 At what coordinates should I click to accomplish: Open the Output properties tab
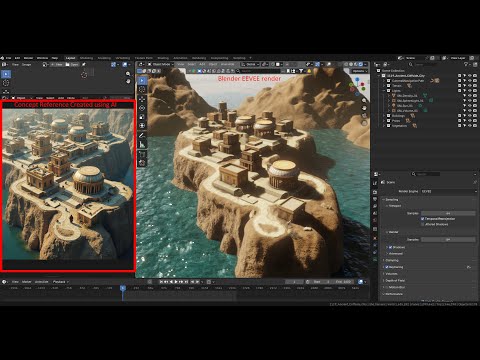375,199
